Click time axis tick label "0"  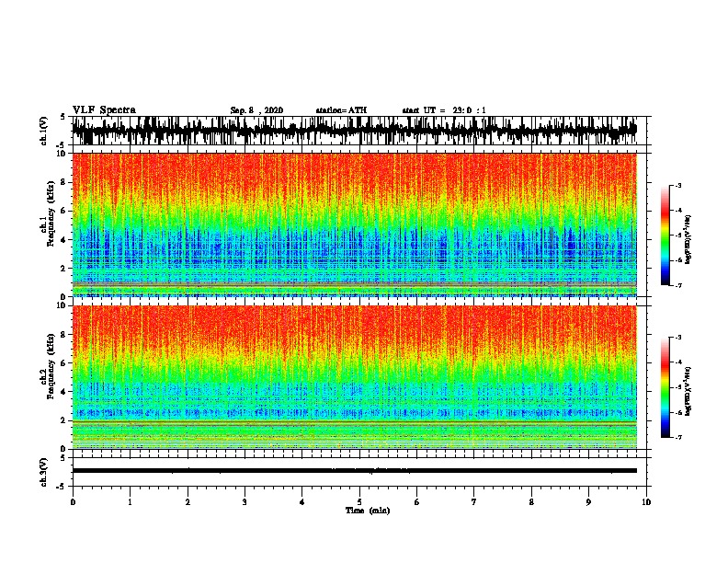click(x=73, y=502)
